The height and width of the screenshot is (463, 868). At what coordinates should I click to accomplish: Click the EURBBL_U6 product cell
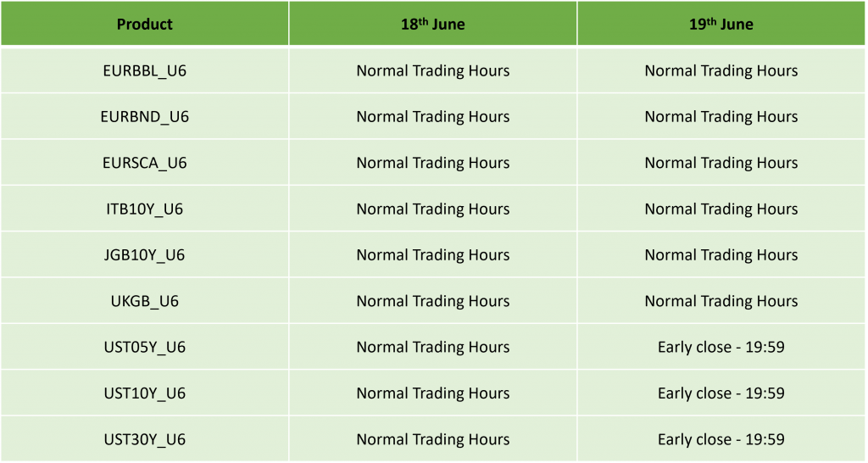click(x=144, y=70)
